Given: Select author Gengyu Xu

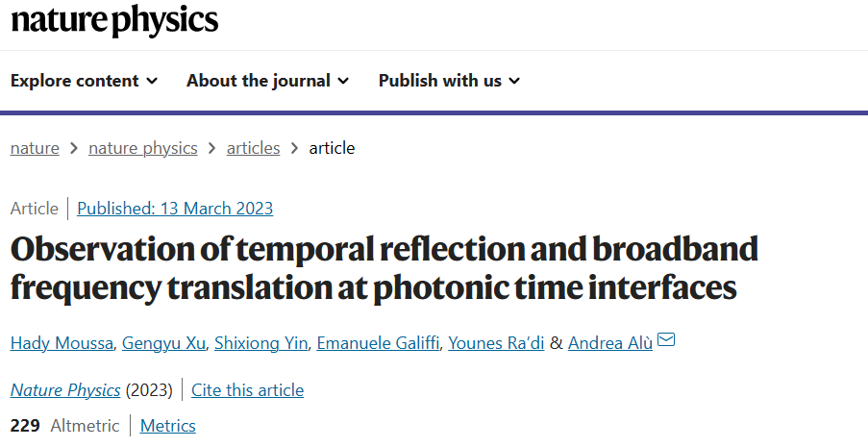Looking at the screenshot, I should pos(163,343).
